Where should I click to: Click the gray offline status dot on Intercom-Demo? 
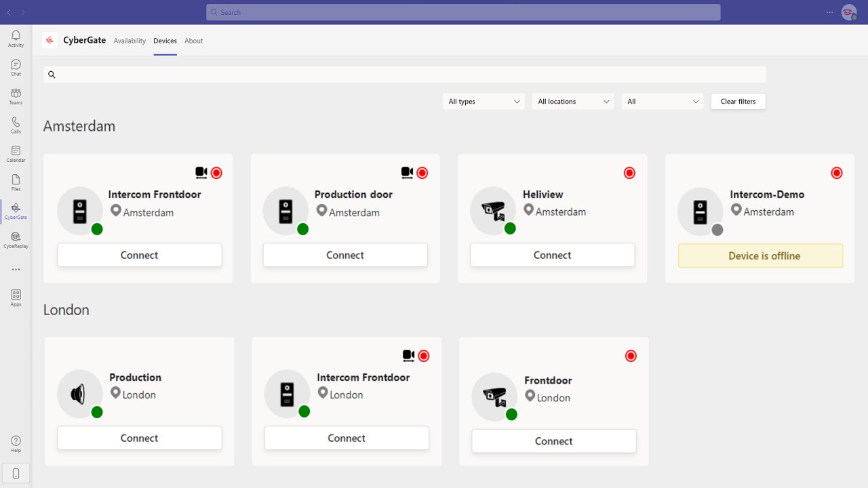[x=717, y=230]
